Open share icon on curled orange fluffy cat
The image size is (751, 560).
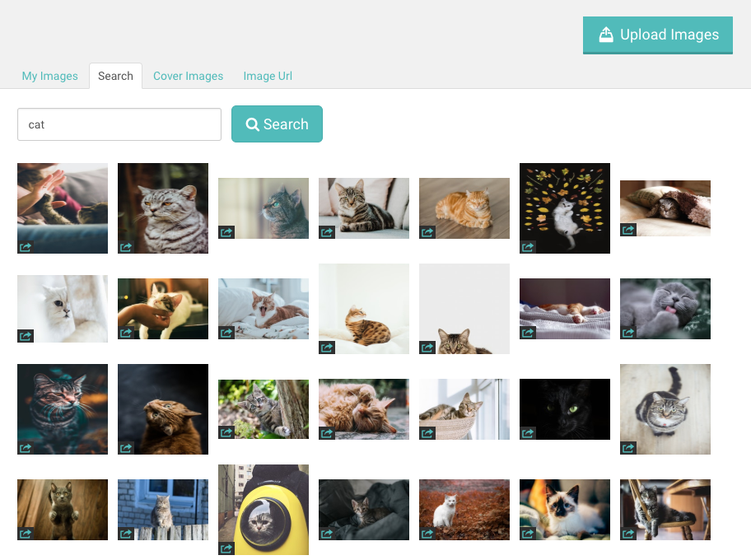pyautogui.click(x=327, y=433)
